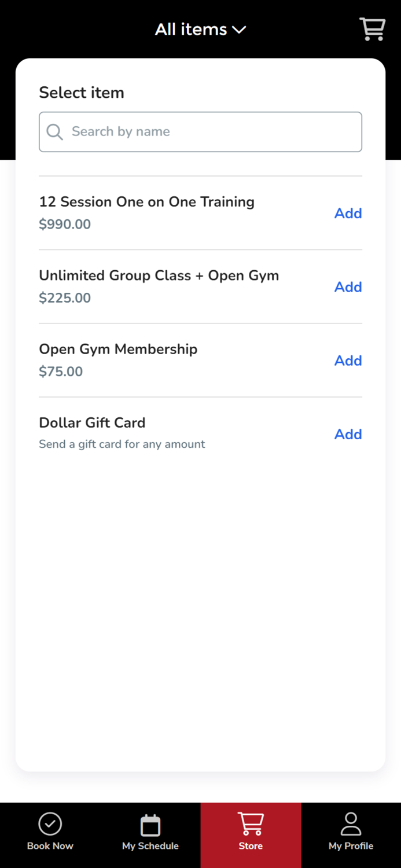401x868 pixels.
Task: Select the Store tab label
Action: 251,846
